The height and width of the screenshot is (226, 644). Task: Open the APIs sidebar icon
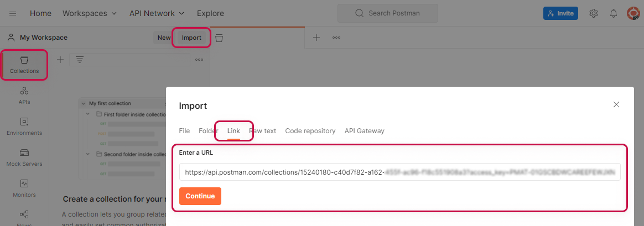click(24, 95)
